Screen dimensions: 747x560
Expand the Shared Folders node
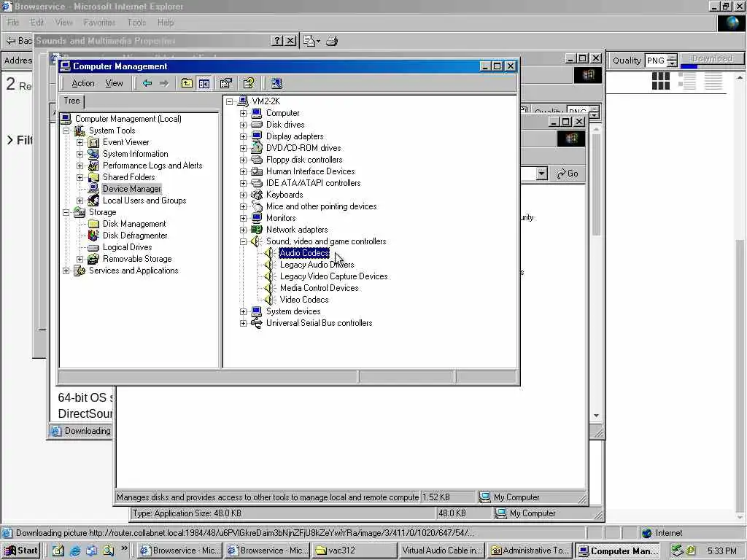click(x=80, y=177)
